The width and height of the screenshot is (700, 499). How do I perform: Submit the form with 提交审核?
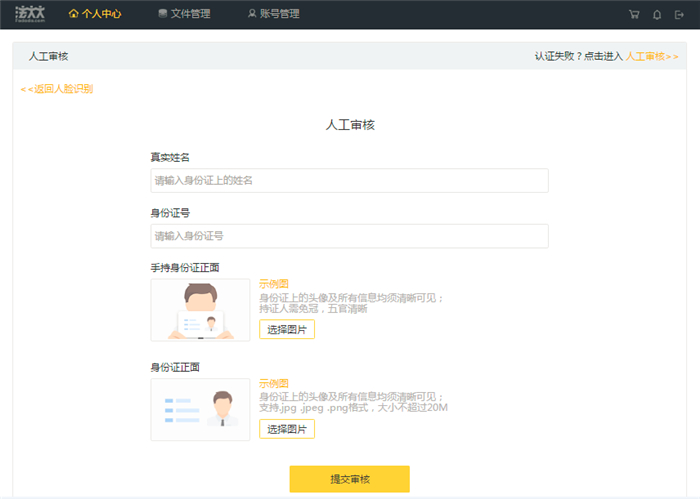coord(349,479)
